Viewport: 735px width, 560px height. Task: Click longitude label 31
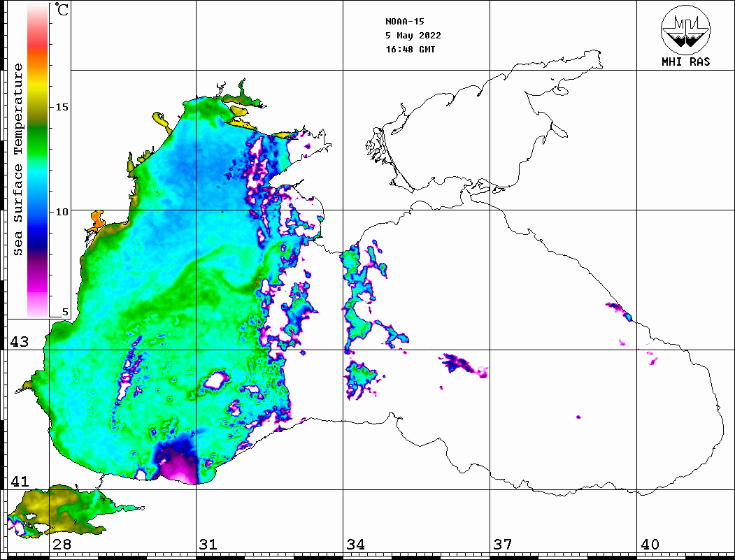pyautogui.click(x=208, y=544)
